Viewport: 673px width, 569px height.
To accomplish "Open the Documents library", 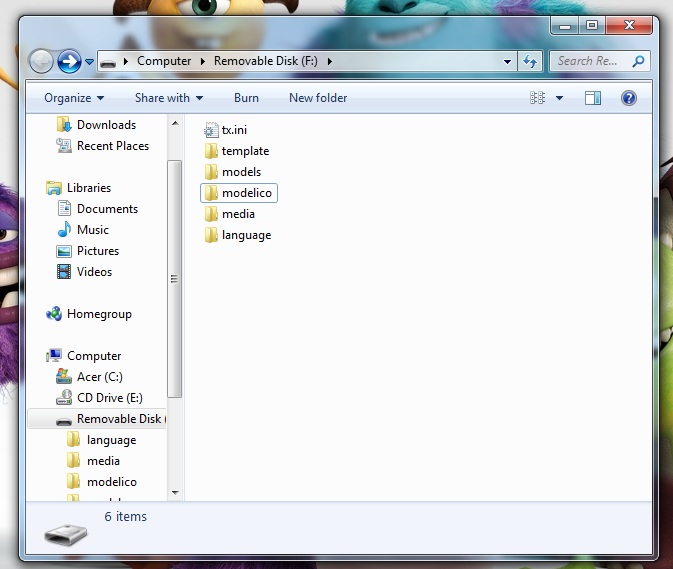I will 107,209.
